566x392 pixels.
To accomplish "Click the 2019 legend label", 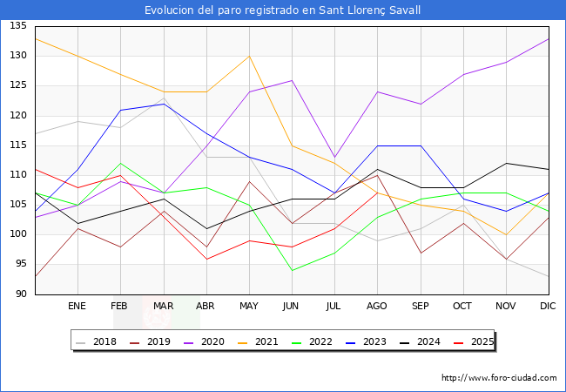I will (158, 341).
